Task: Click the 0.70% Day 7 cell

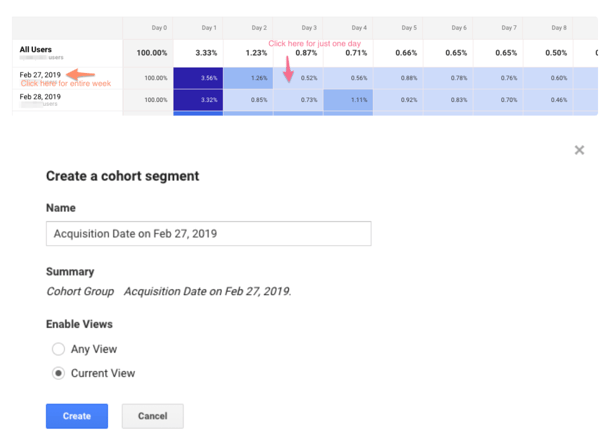Action: (498, 100)
